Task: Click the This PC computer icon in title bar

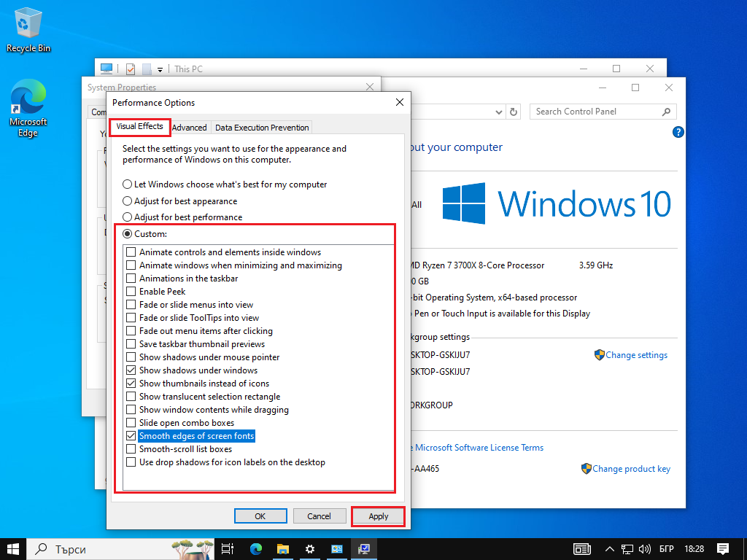Action: coord(107,69)
